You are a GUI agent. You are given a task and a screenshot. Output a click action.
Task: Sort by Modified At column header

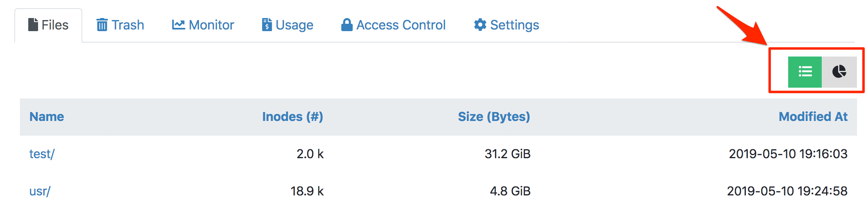pos(813,117)
